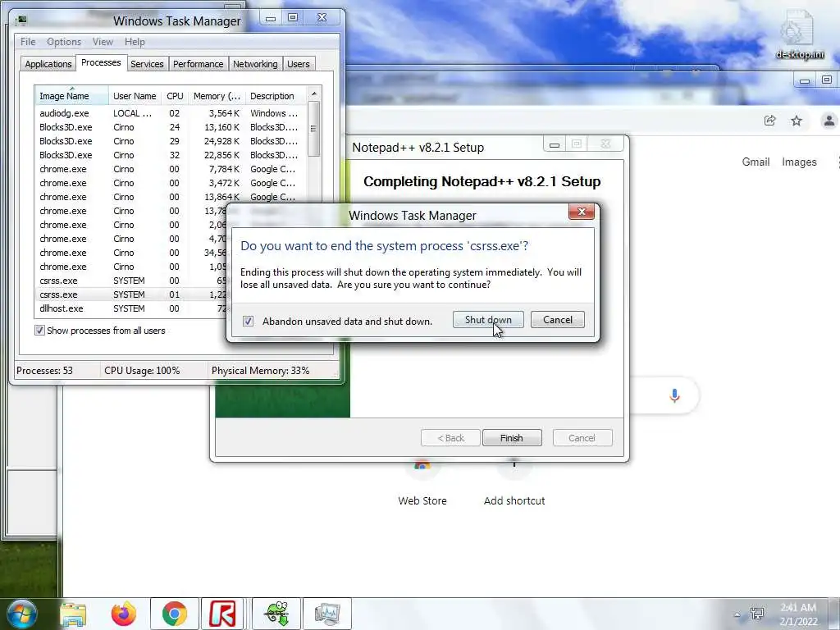This screenshot has width=840, height=630.
Task: Open Windows Explorer from the taskbar
Action: [73, 614]
